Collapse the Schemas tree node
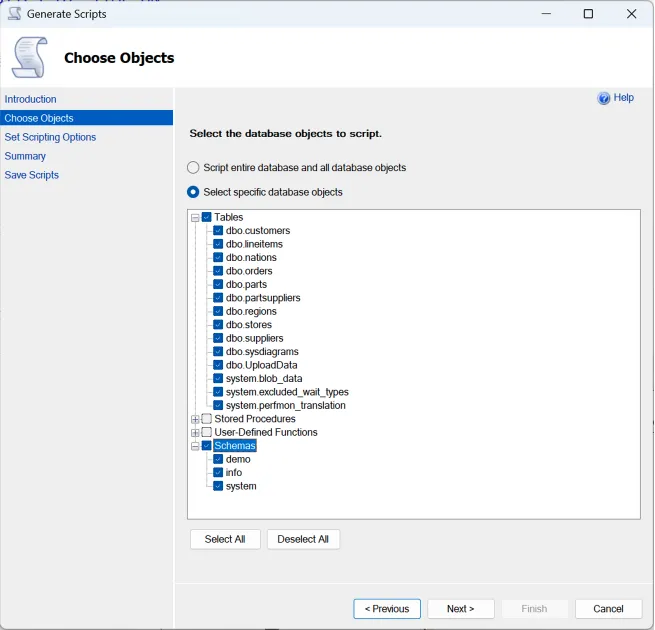Image resolution: width=655 pixels, height=630 pixels. (x=195, y=447)
